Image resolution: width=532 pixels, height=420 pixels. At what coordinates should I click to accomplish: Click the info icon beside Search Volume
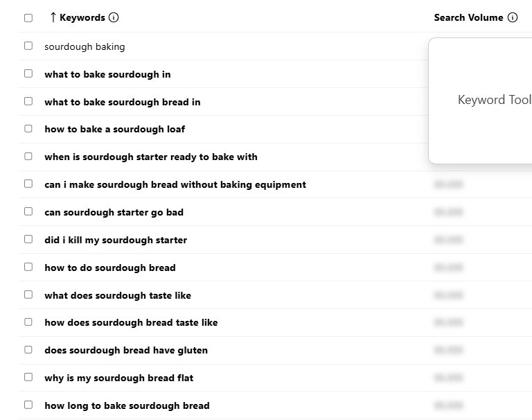tap(513, 18)
